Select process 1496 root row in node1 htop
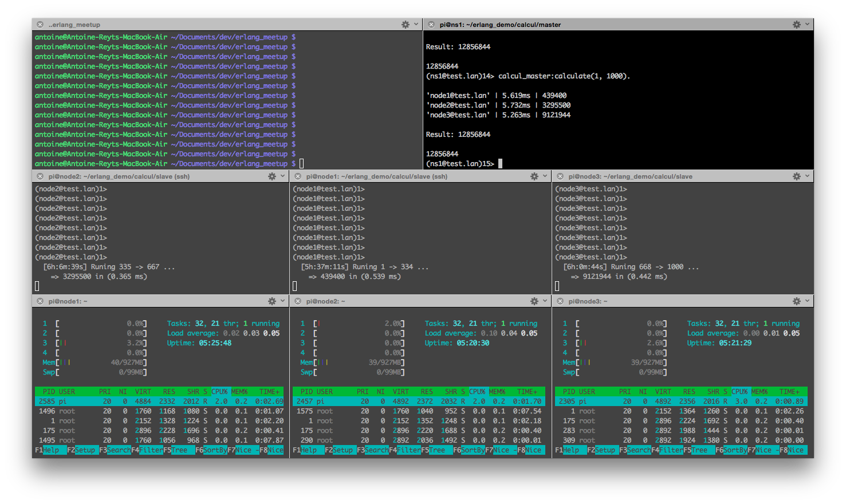This screenshot has width=846, height=504. point(160,411)
